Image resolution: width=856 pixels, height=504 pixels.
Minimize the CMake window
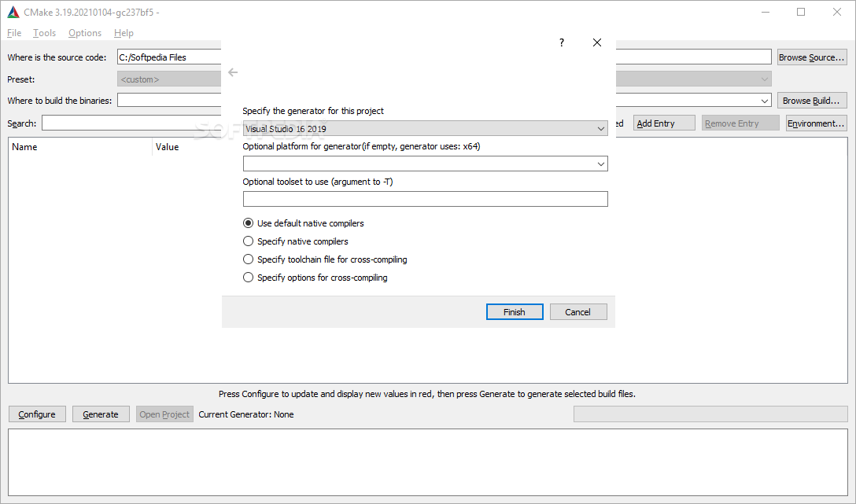tap(766, 12)
